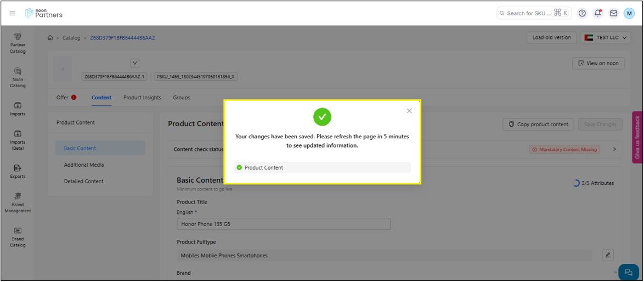Viewport: 644px width, 282px height.
Task: Open Brand Management in the sidebar
Action: point(18,202)
